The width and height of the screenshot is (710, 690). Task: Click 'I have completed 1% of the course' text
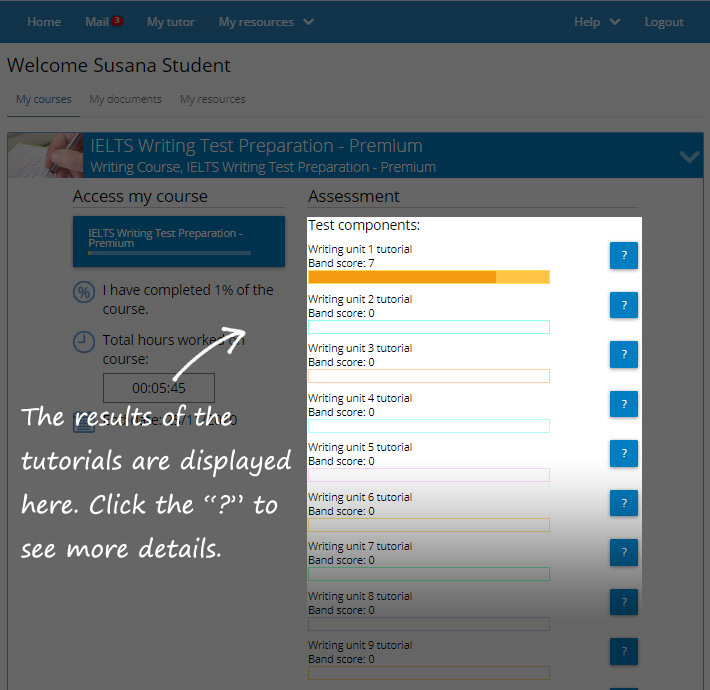pos(188,299)
